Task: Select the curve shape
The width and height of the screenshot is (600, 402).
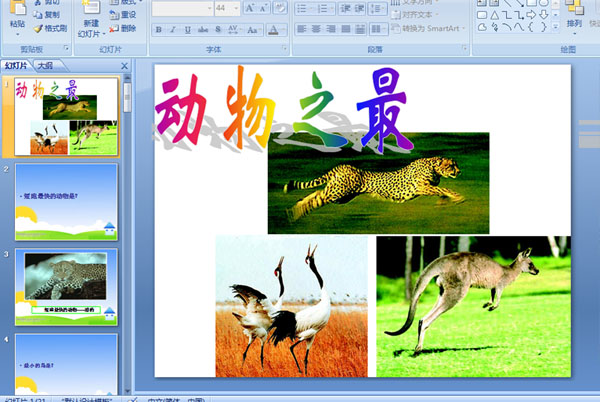Action: click(x=519, y=27)
